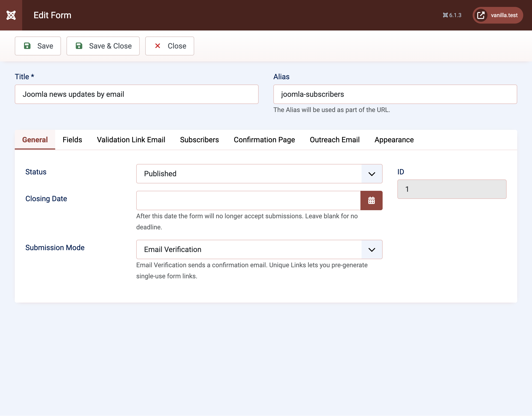
Task: Click the read-only ID field
Action: pos(452,189)
